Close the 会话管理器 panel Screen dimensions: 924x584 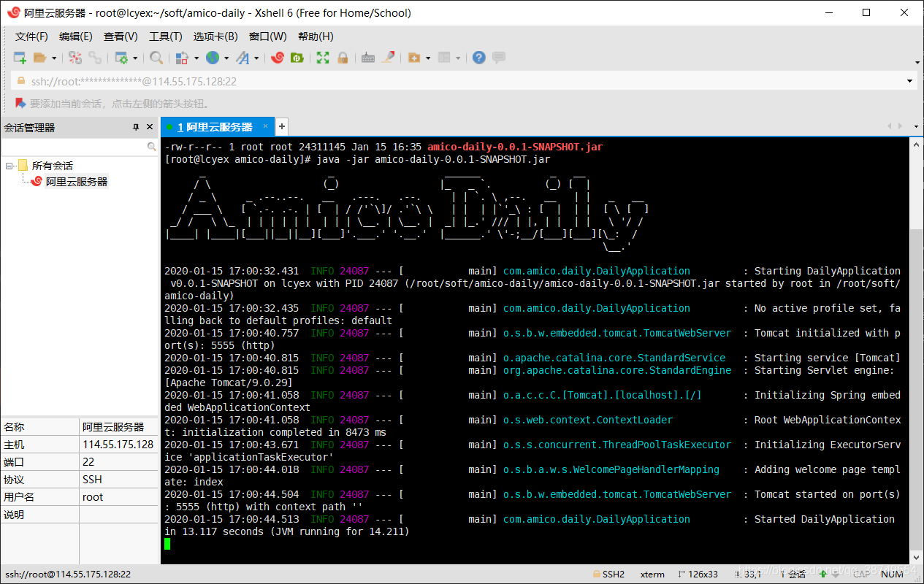(x=150, y=127)
